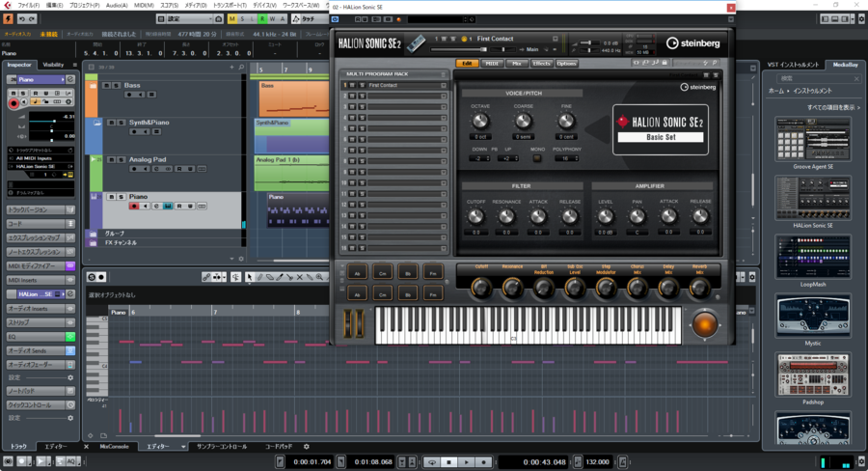Toggle cycle loop in the transport bar
This screenshot has height=471, width=868.
(x=432, y=461)
